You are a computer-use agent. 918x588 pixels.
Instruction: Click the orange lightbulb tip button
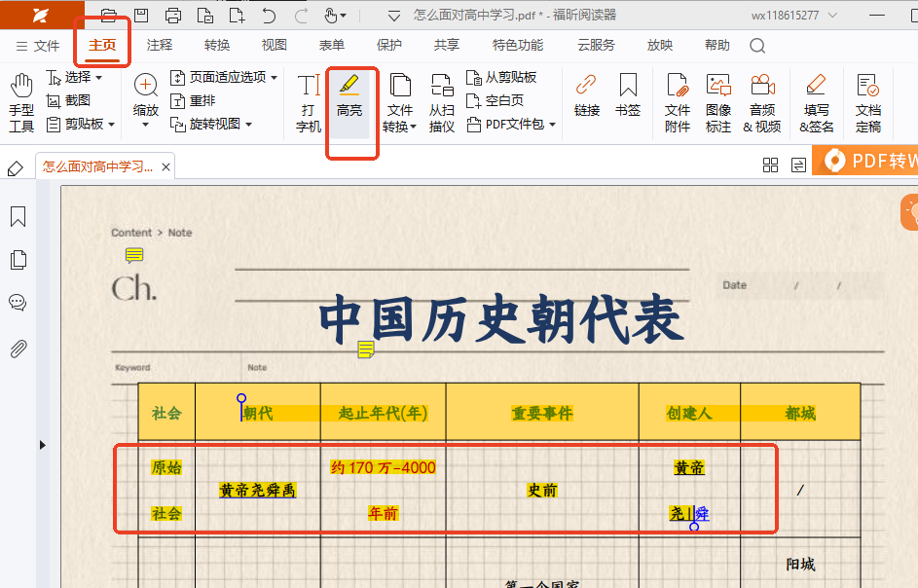tap(910, 212)
